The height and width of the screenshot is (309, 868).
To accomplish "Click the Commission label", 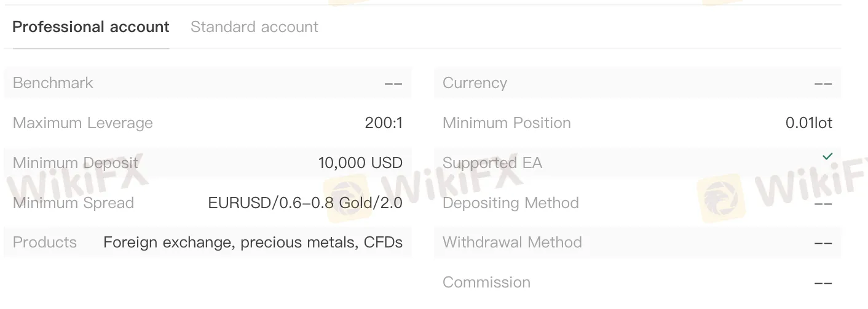I will click(x=486, y=283).
